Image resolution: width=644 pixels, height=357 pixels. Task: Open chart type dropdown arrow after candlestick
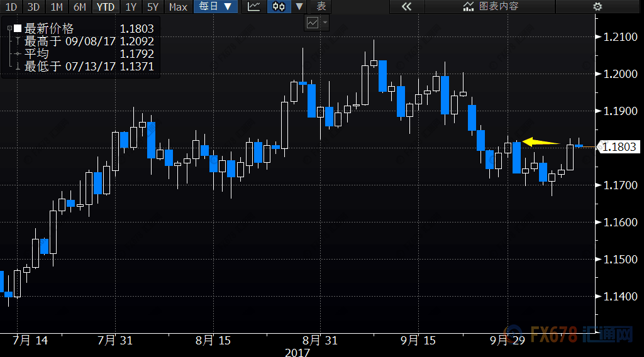[299, 6]
